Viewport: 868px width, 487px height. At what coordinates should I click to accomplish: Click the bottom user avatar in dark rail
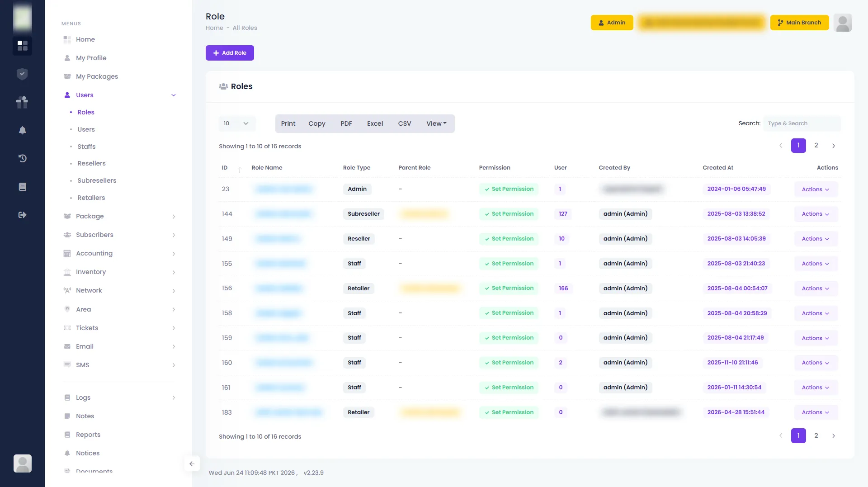tap(23, 463)
